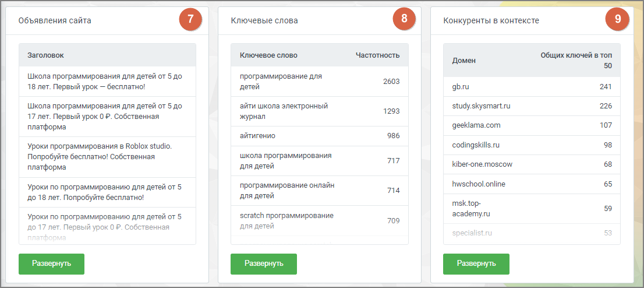The height and width of the screenshot is (288, 644).
Task: Select keyword scratch программирование для детей
Action: click(x=286, y=220)
